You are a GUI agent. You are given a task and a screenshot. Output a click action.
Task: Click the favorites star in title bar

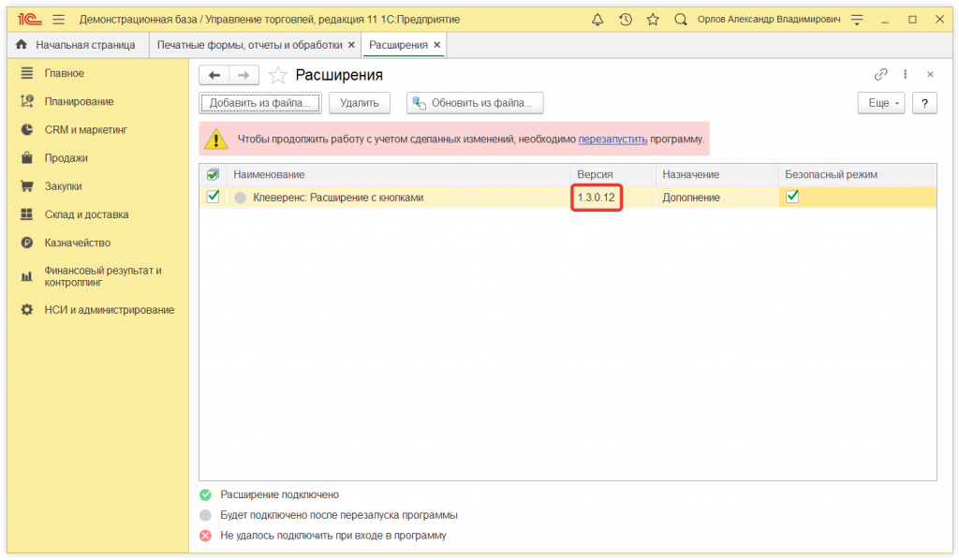653,19
